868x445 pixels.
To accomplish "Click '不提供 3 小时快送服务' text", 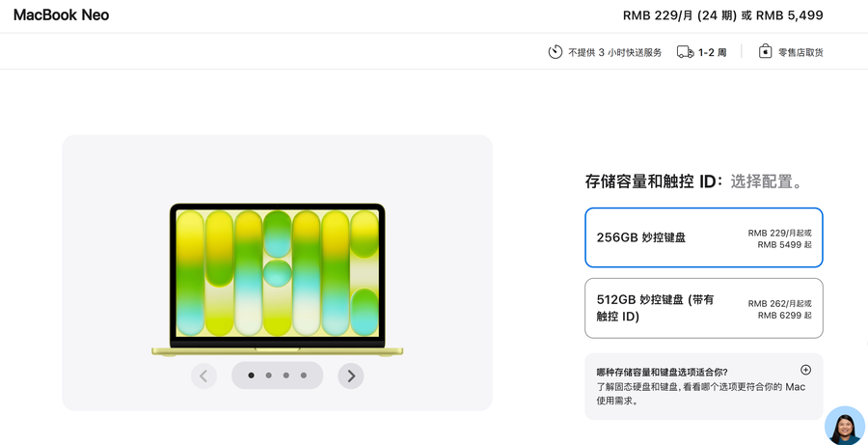I will 615,53.
